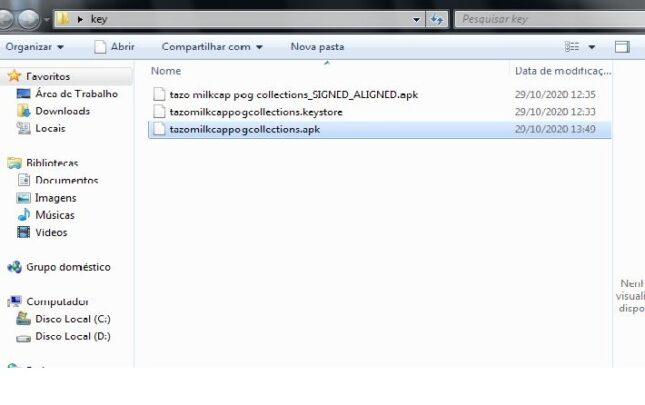Click the tazomilkcappogcollections.apk file icon
The height and width of the screenshot is (405, 645).
click(159, 129)
